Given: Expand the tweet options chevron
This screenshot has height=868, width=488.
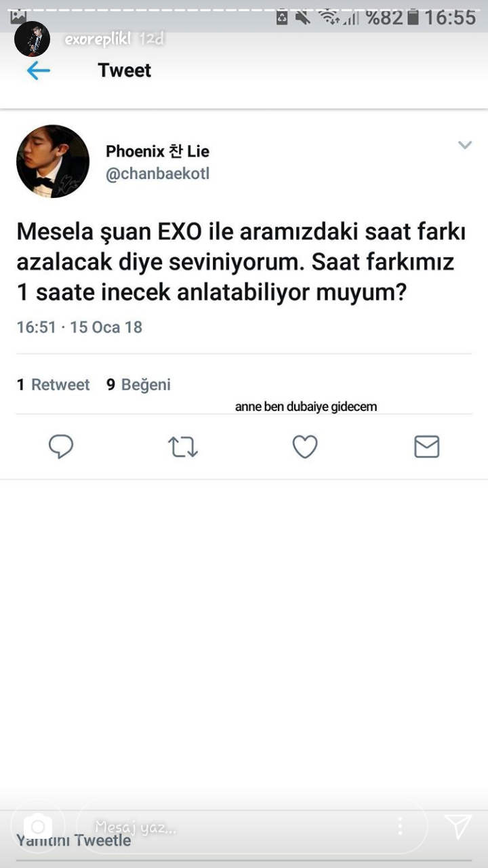Looking at the screenshot, I should [x=464, y=145].
